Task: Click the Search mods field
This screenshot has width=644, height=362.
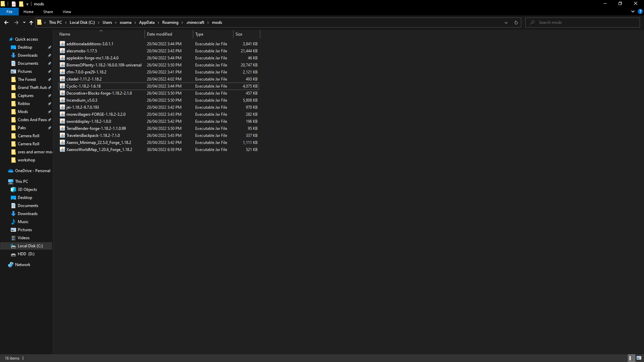Action: point(582,22)
